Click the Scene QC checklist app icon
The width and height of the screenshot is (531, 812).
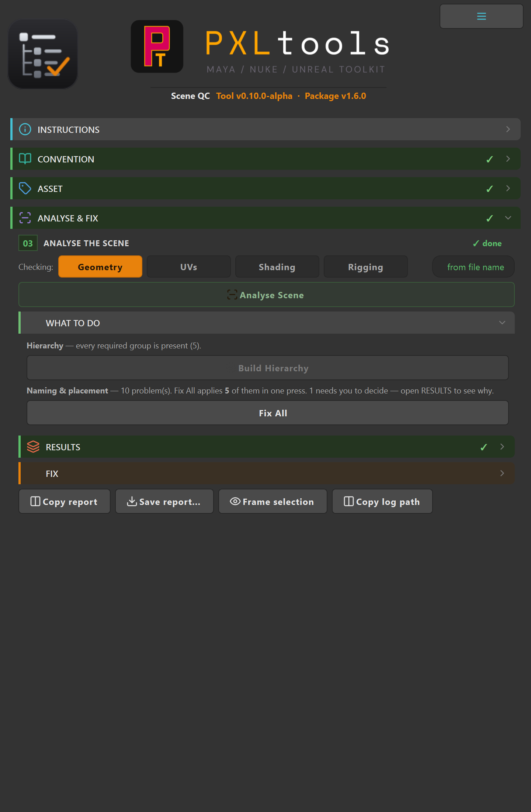click(x=43, y=54)
